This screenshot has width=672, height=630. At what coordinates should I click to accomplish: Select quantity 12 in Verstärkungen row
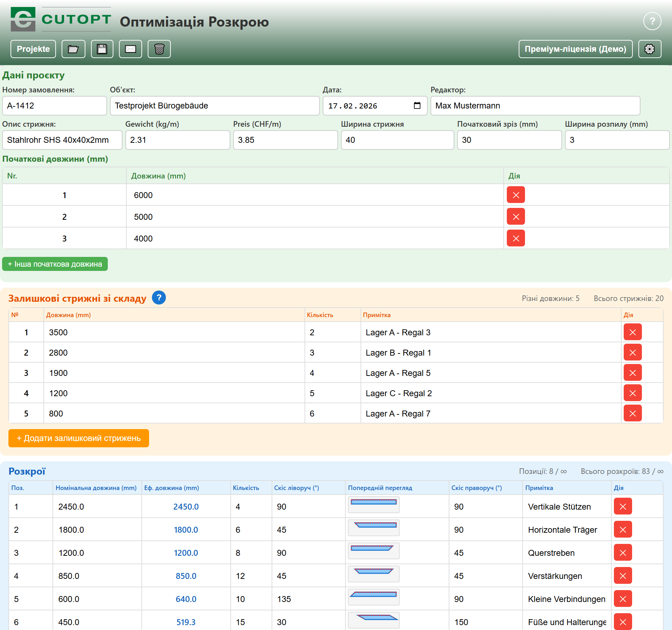(251, 576)
